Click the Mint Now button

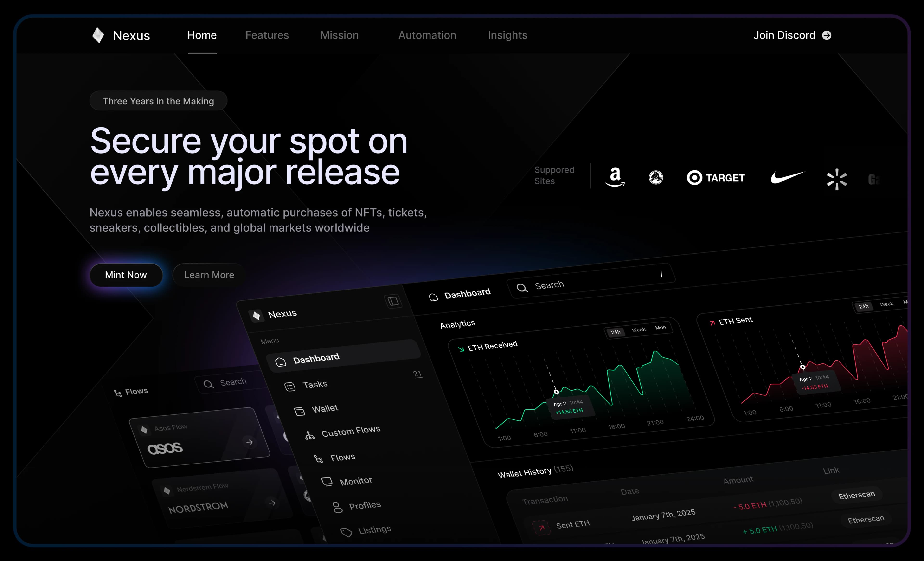point(126,275)
